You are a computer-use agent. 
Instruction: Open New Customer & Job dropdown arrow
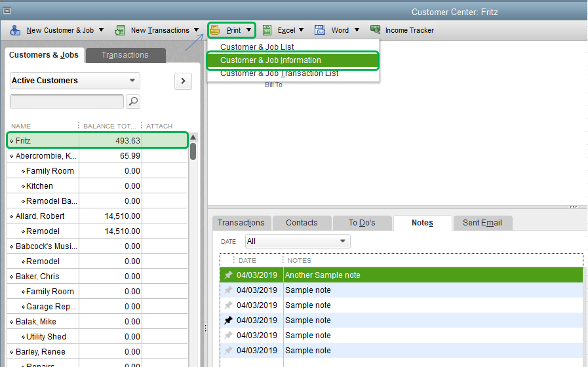click(101, 30)
